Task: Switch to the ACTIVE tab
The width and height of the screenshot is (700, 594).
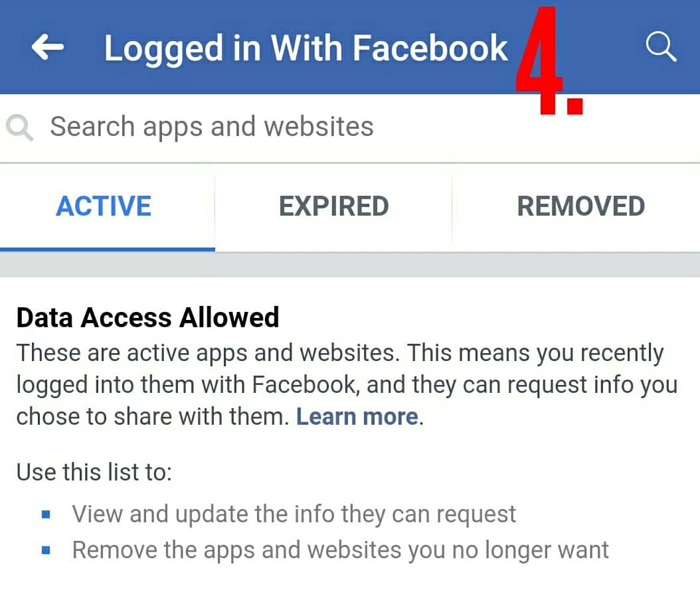Action: pyautogui.click(x=104, y=206)
